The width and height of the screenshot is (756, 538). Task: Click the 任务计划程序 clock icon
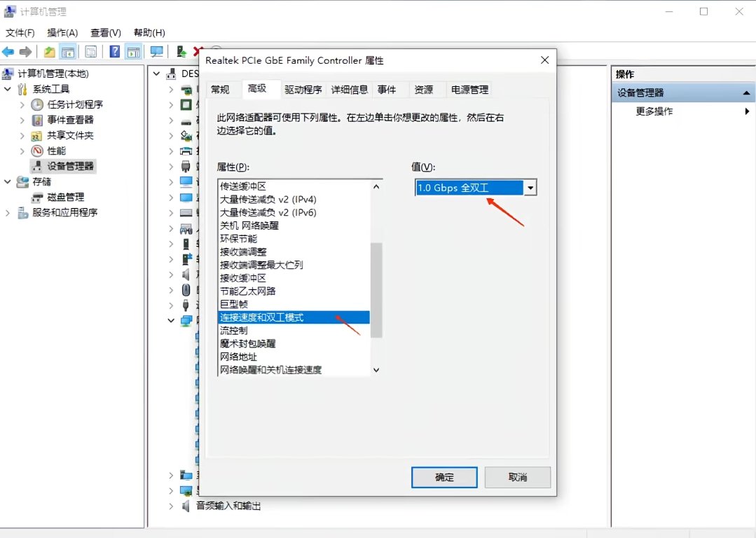(37, 104)
